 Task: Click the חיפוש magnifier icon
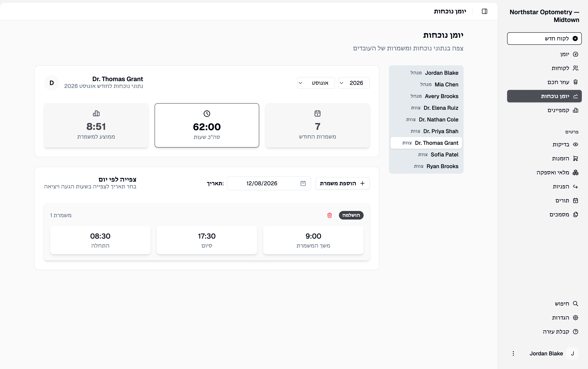coord(575,304)
